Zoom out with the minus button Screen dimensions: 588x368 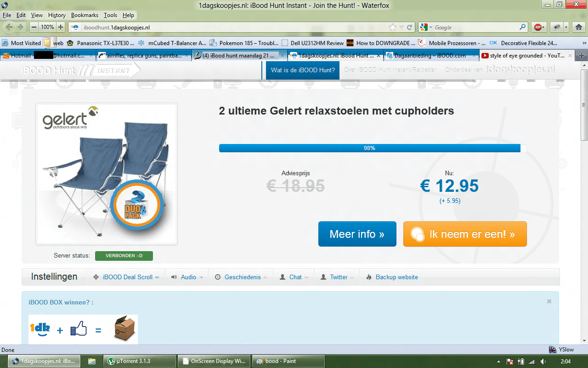[34, 27]
